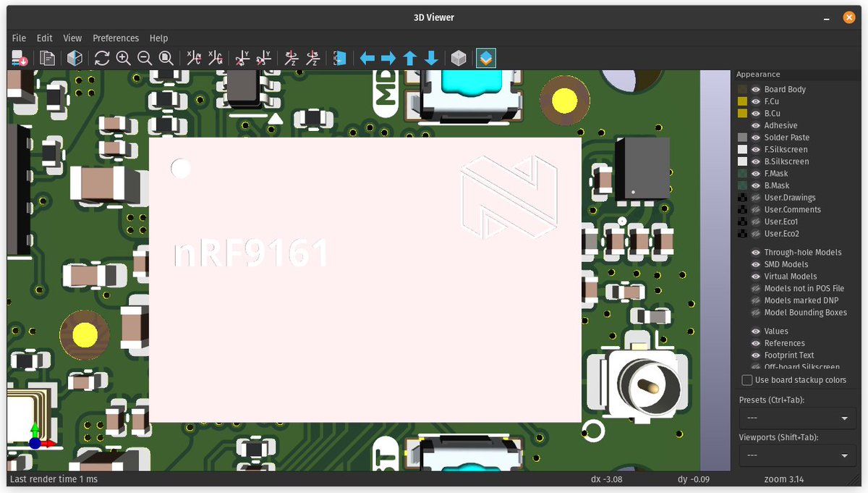
Task: Toggle B.Silkscreen visibility eye
Action: click(755, 161)
